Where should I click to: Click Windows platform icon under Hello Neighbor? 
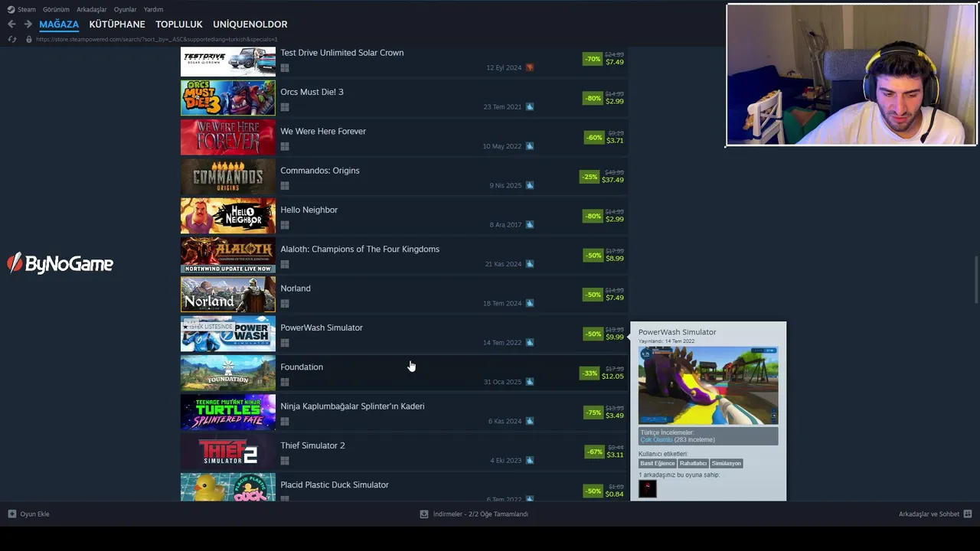pos(285,225)
